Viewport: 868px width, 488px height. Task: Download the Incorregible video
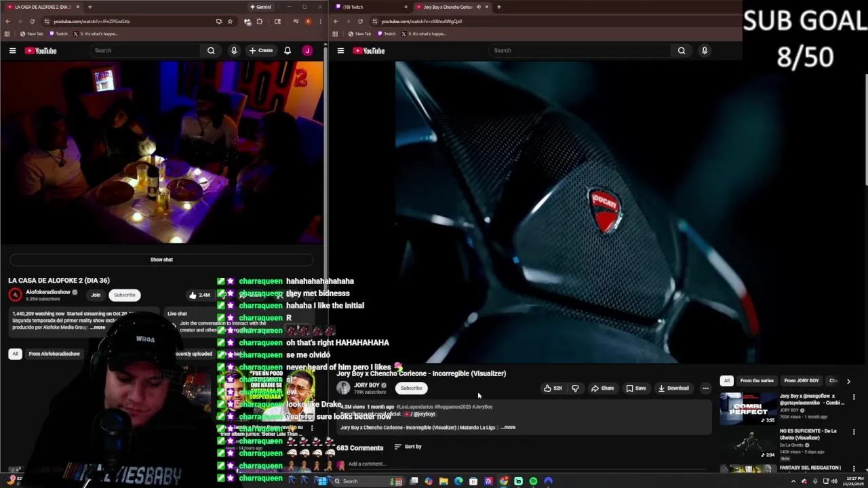[x=673, y=388]
